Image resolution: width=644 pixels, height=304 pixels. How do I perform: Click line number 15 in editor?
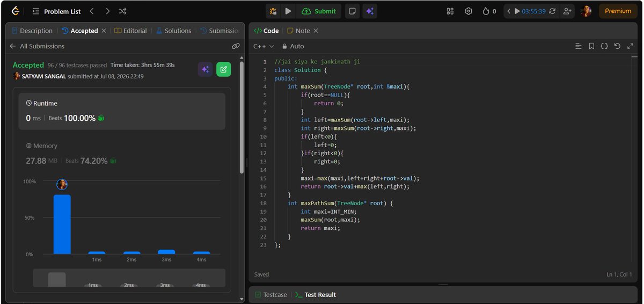[x=263, y=178]
